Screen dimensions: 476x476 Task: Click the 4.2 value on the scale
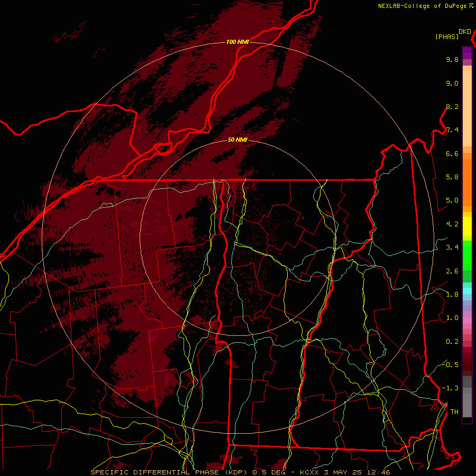tap(452, 224)
